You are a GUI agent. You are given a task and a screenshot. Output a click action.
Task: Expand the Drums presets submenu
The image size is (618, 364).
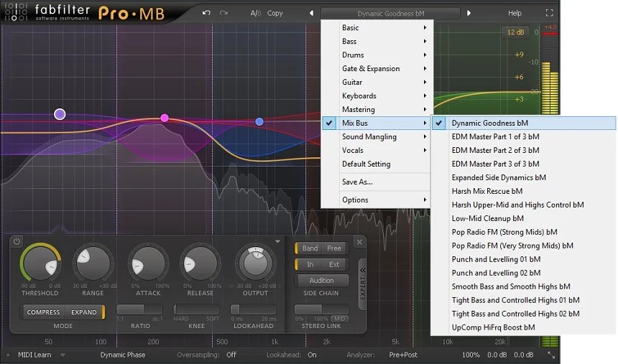(x=377, y=55)
